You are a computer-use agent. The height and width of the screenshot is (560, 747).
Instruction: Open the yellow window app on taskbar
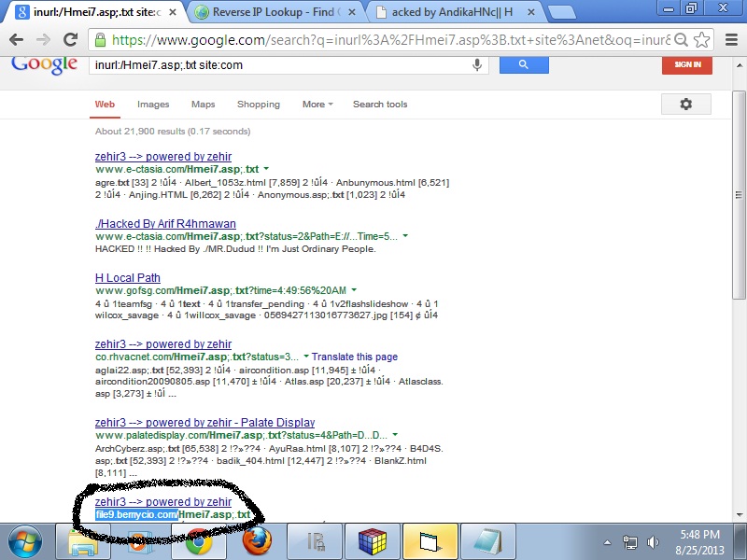tap(430, 542)
